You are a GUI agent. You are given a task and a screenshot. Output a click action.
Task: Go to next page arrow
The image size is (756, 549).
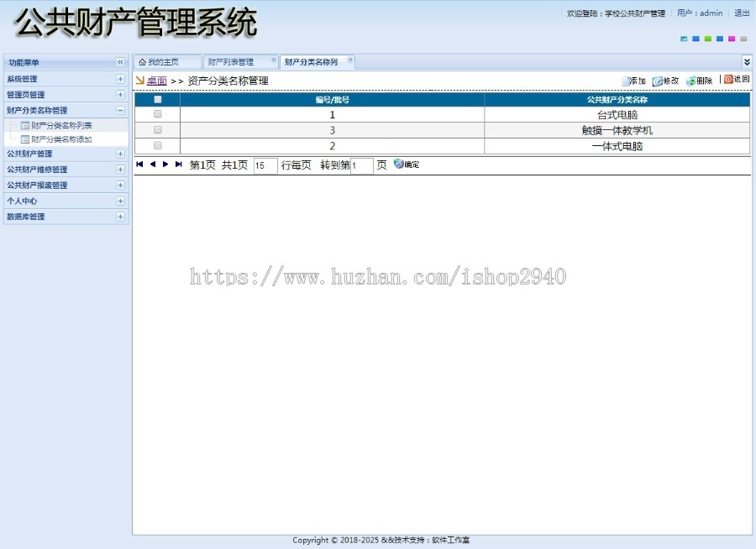[x=165, y=165]
